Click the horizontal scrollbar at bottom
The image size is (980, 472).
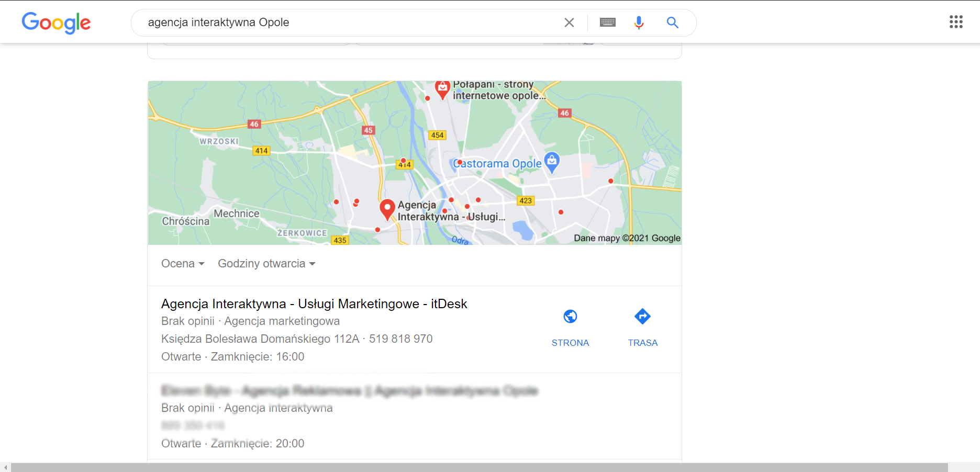point(480,467)
